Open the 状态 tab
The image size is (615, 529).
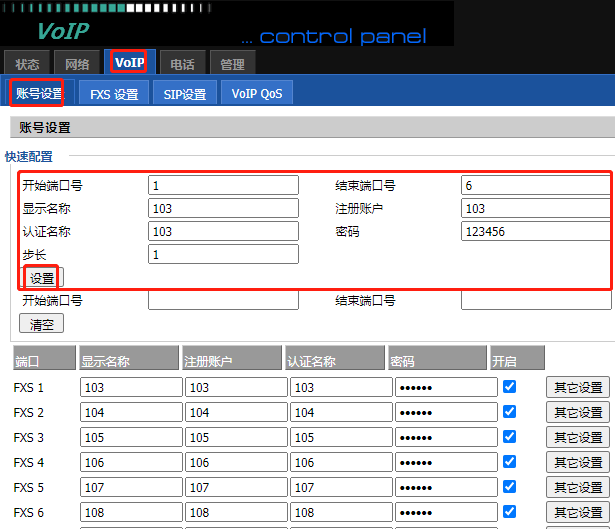point(27,64)
